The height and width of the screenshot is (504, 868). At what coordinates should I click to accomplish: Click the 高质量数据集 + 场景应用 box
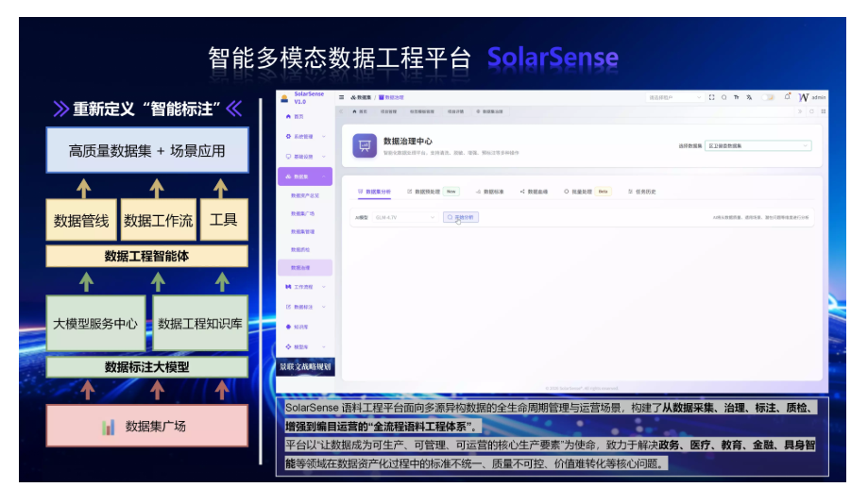click(x=147, y=150)
